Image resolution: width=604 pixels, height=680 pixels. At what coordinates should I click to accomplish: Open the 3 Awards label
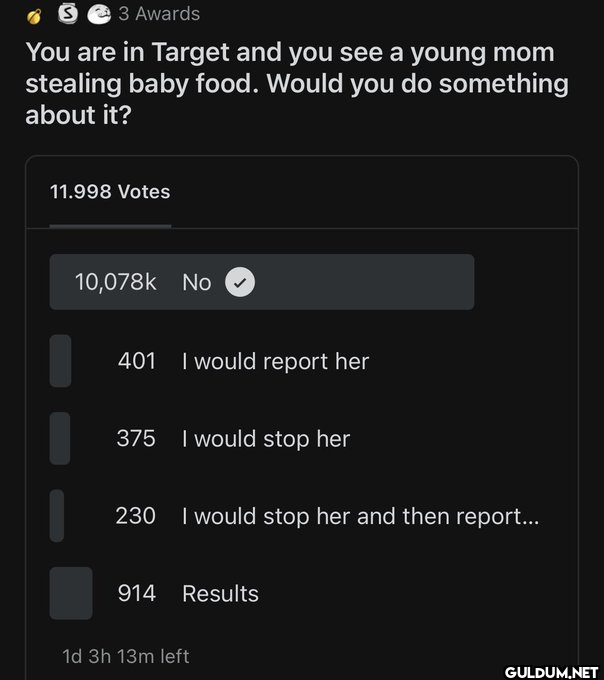coord(159,14)
